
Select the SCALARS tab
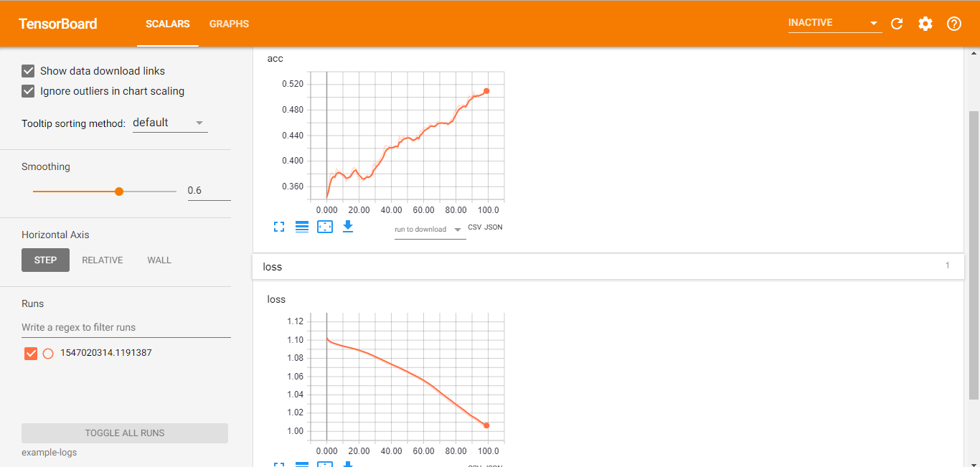click(x=167, y=24)
